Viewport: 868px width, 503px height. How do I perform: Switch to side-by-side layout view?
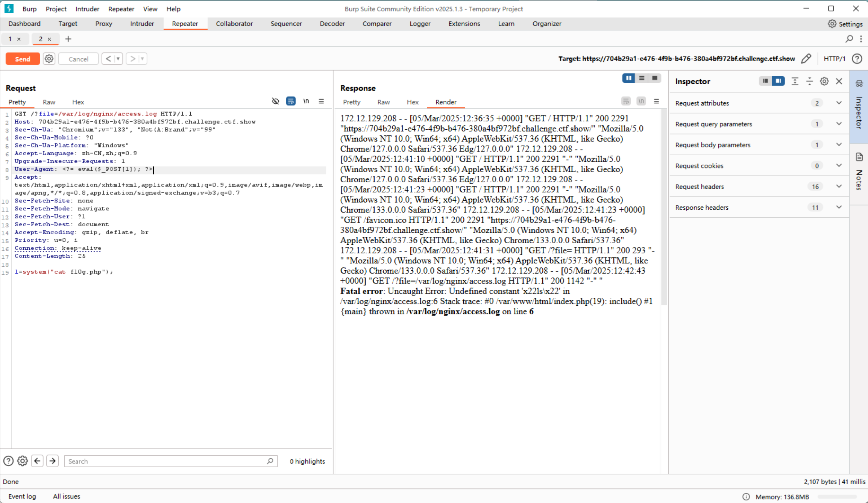click(x=628, y=78)
